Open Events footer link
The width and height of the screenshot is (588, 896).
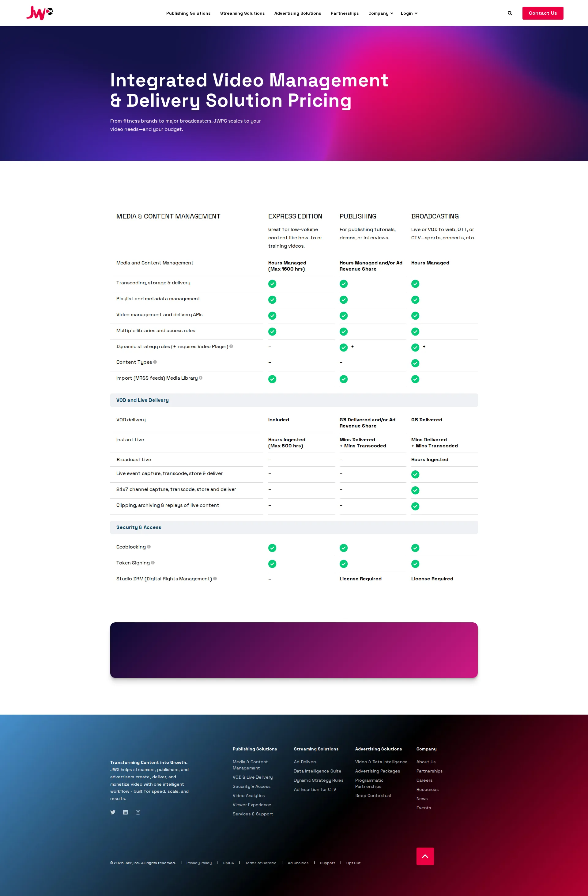click(424, 808)
